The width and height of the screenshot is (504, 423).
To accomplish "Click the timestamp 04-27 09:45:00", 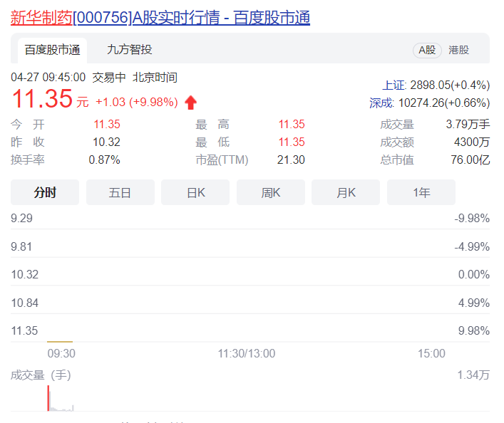I will click(48, 78).
